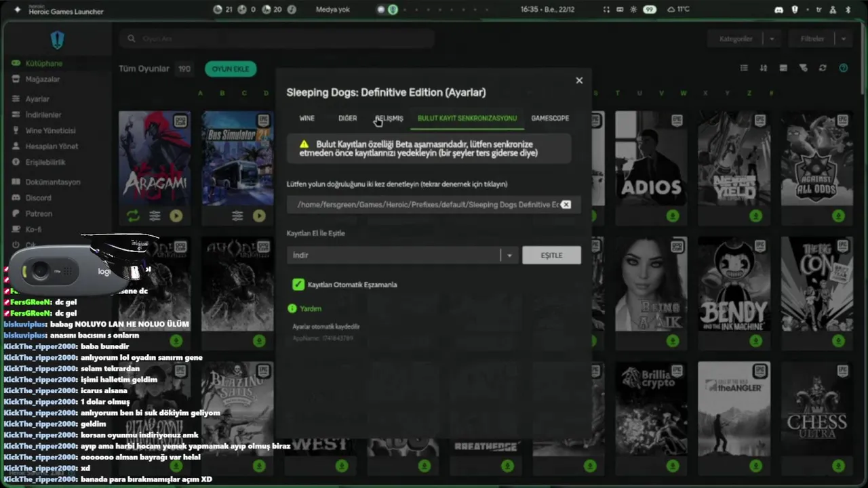Image resolution: width=868 pixels, height=488 pixels.
Task: Click the Aragami sync update icon
Action: pyautogui.click(x=133, y=216)
